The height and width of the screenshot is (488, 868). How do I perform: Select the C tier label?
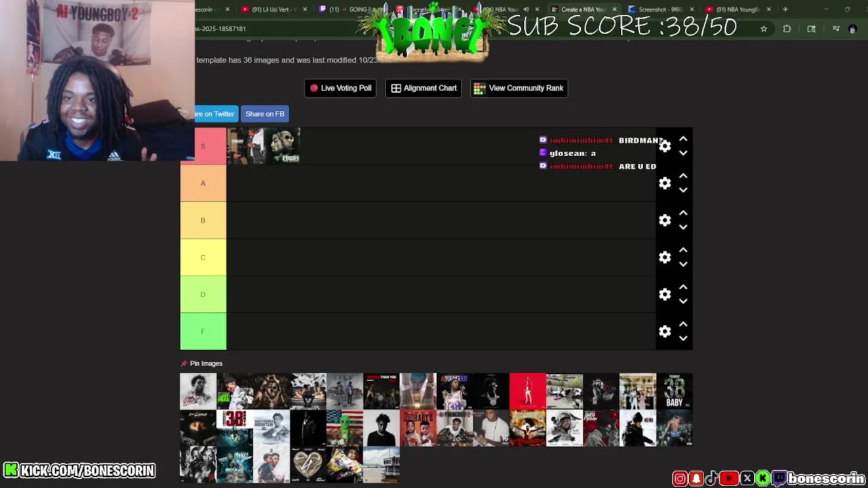click(x=203, y=258)
